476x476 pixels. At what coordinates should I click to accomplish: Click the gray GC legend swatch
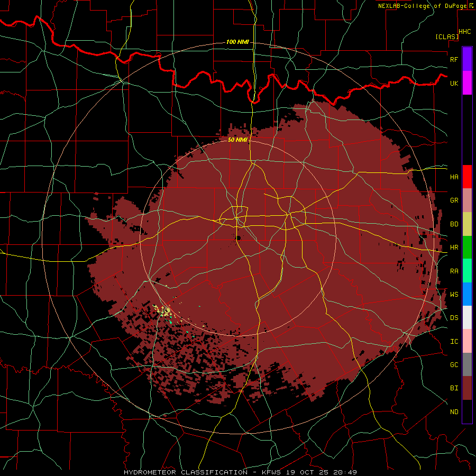click(x=467, y=364)
